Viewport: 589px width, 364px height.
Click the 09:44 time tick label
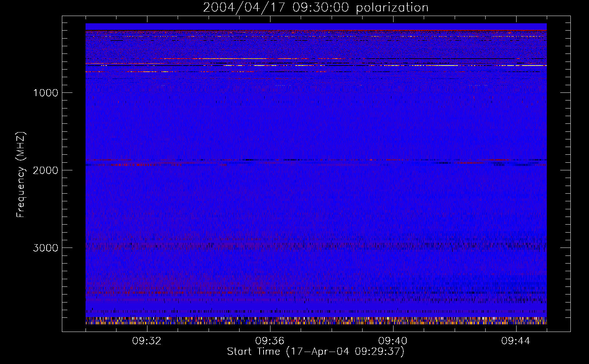(516, 341)
